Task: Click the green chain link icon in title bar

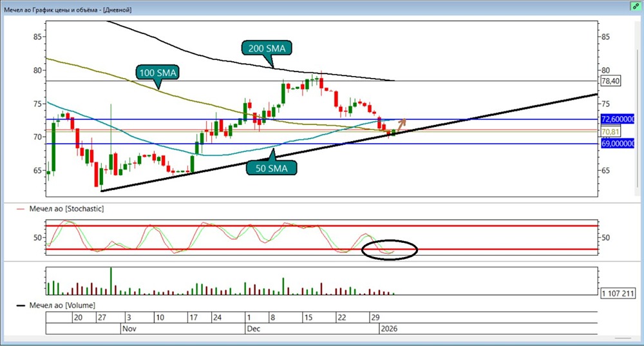Action: point(636,6)
